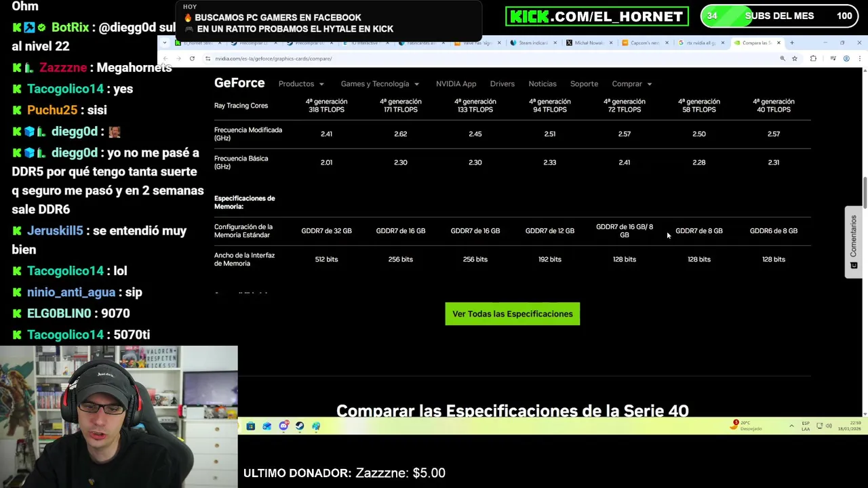
Task: Click the ULTIMO DONADOR Zazzzne text
Action: (x=344, y=473)
